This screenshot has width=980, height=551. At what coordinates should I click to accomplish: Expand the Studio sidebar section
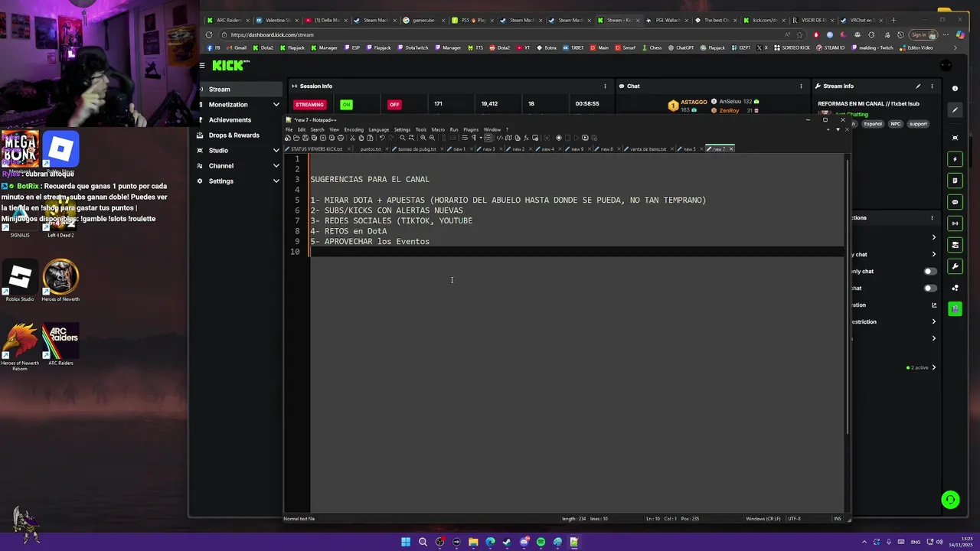pyautogui.click(x=276, y=150)
